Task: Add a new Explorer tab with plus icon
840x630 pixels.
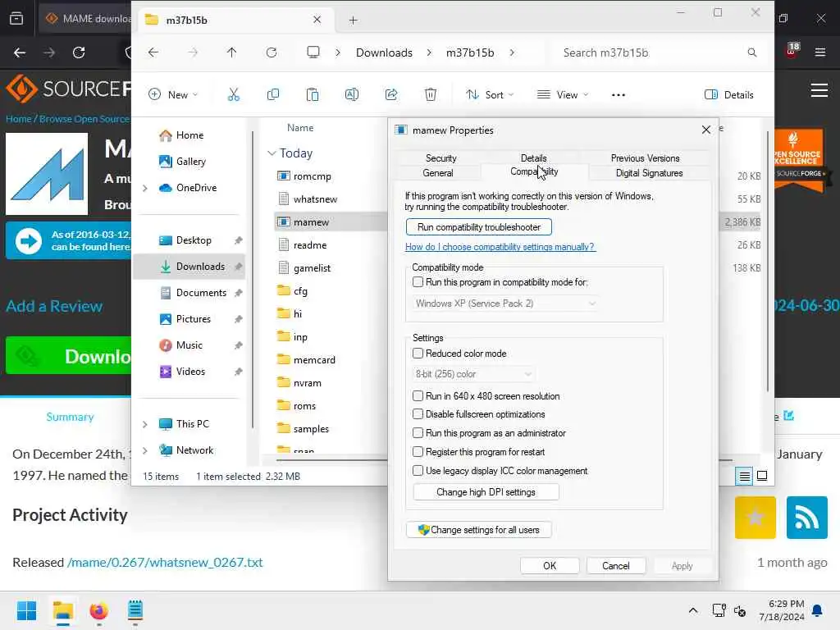Action: [353, 21]
